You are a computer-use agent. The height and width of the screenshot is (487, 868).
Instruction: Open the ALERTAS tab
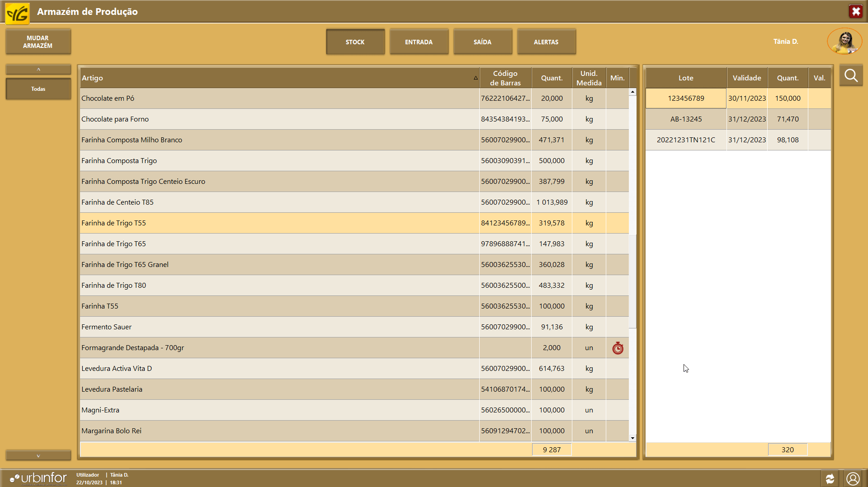[x=546, y=42]
